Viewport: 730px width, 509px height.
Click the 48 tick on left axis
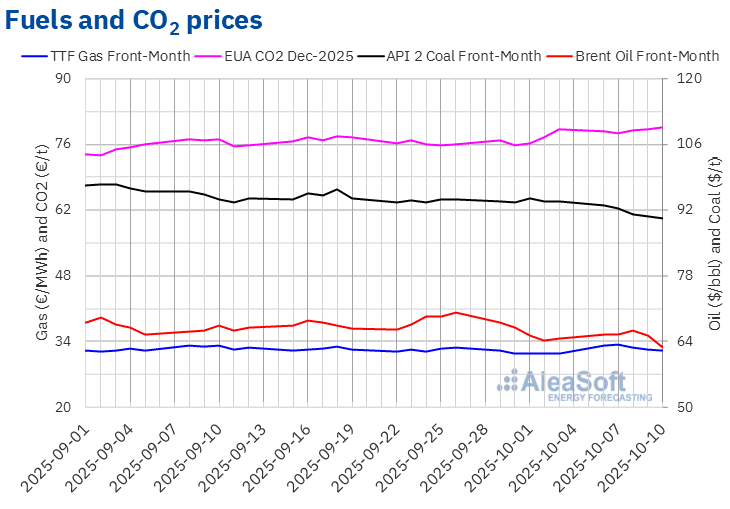[x=65, y=275]
